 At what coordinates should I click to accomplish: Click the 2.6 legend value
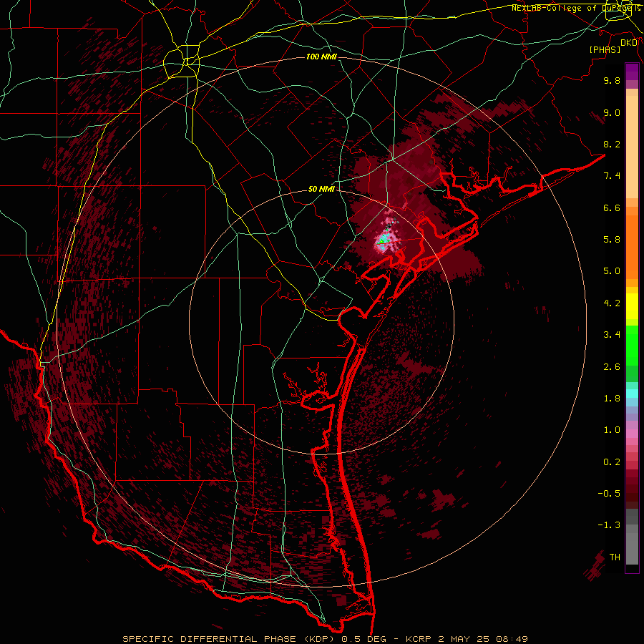click(612, 367)
